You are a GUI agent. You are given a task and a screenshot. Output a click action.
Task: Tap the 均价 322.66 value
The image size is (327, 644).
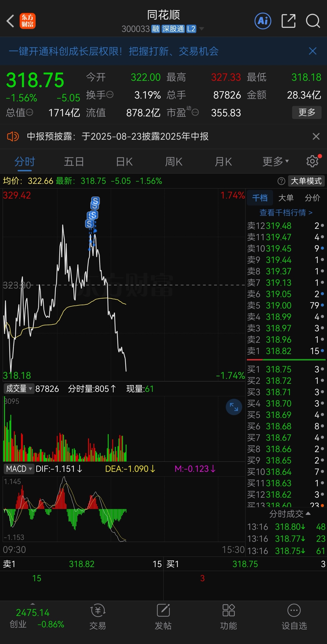[x=28, y=181]
